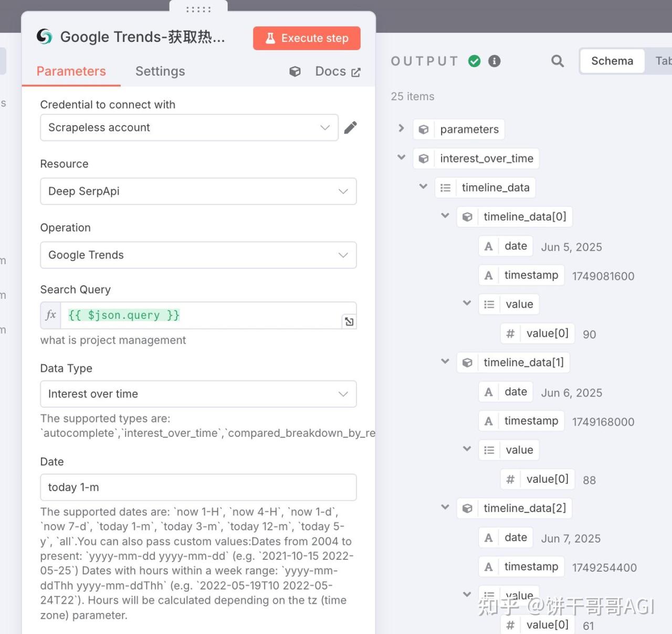This screenshot has width=672, height=634.
Task: Click the cube icon beside Docs
Action: point(295,71)
